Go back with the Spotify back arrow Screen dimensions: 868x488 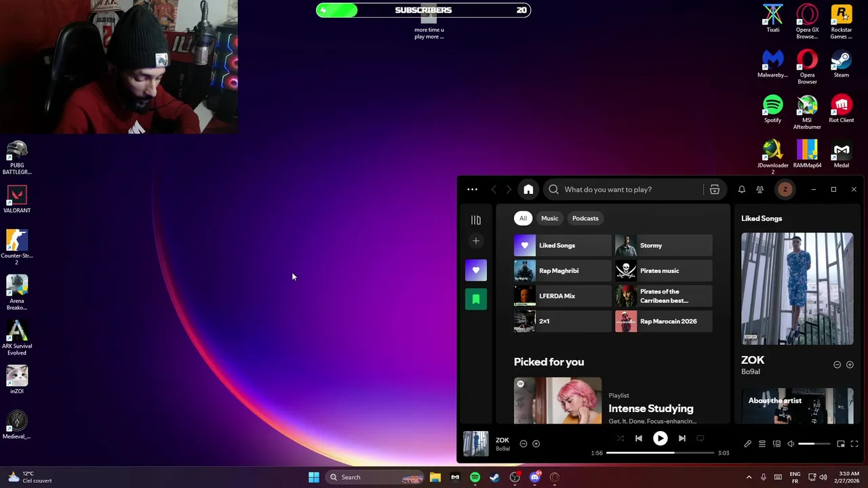pos(494,190)
